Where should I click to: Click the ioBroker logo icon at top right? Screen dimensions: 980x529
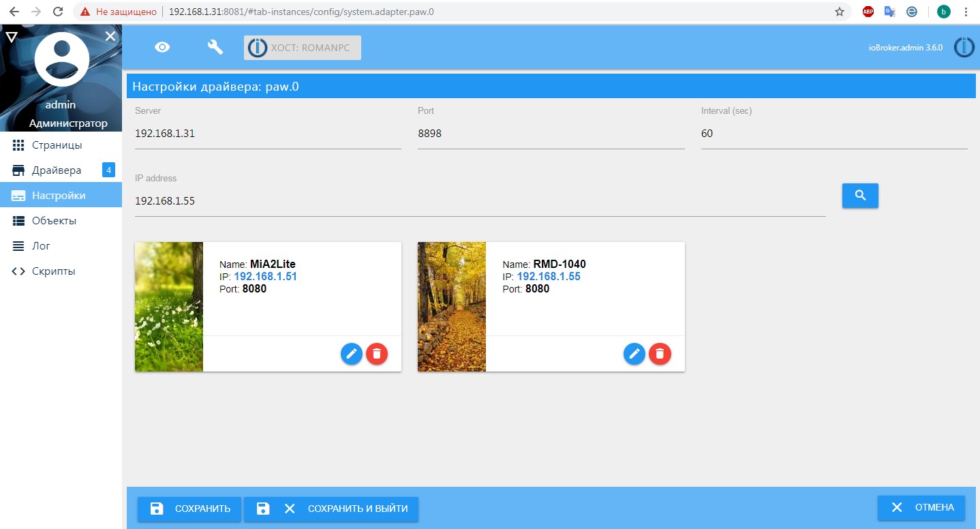click(964, 47)
